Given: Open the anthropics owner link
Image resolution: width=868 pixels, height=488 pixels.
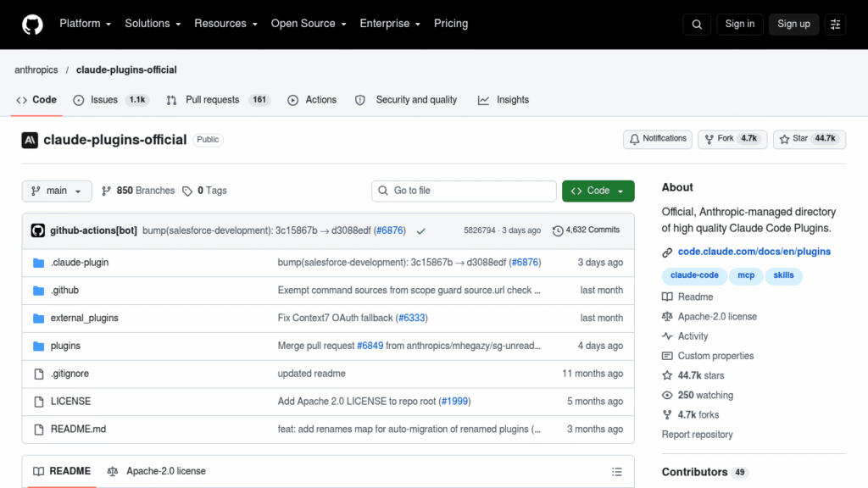Looking at the screenshot, I should coord(36,70).
